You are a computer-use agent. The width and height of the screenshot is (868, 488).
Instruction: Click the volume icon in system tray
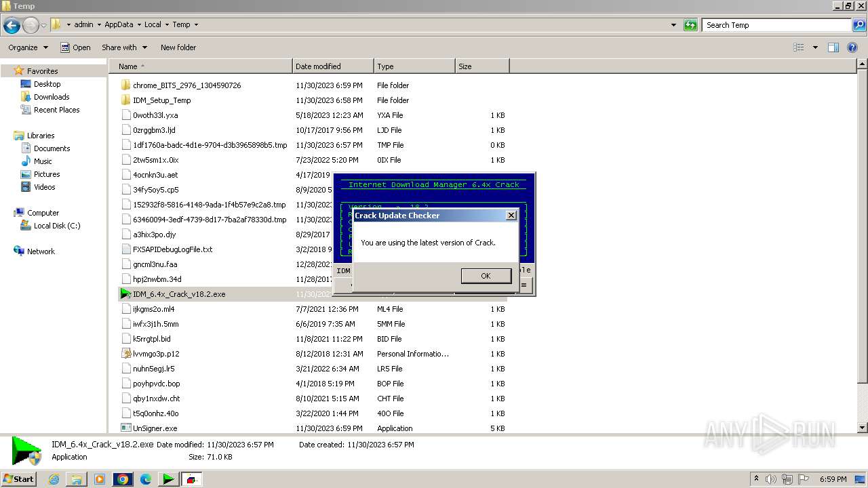coord(771,479)
